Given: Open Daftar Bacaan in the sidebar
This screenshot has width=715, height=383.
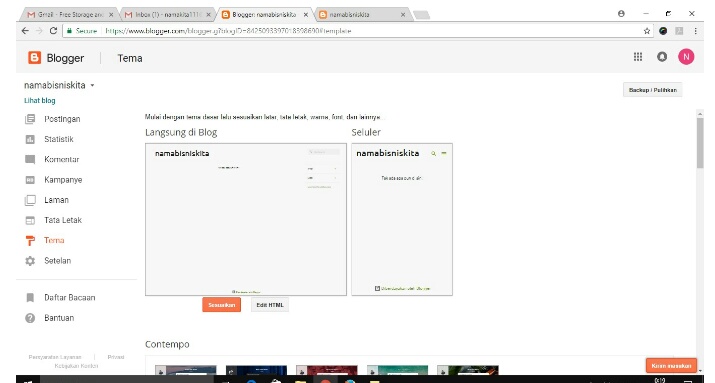Looking at the screenshot, I should coord(70,298).
